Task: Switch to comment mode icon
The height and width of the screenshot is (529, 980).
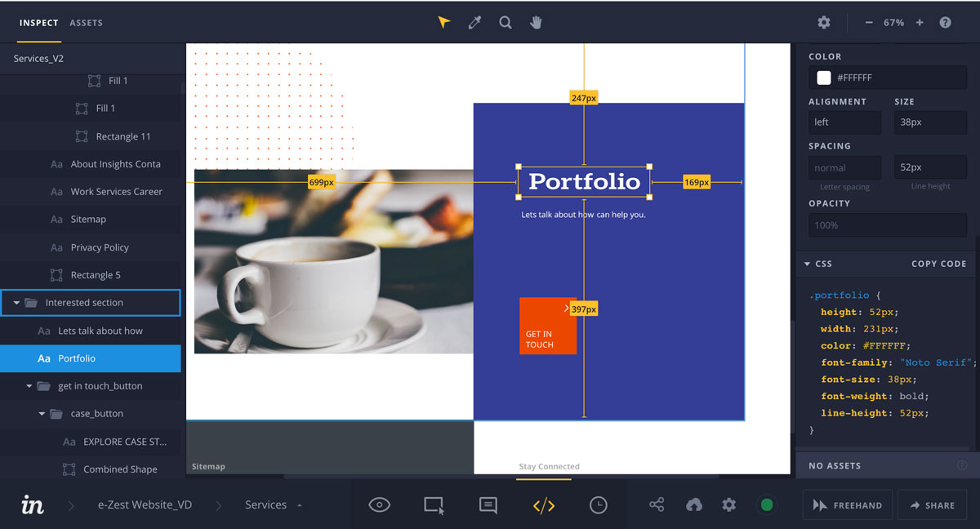Action: pos(488,505)
